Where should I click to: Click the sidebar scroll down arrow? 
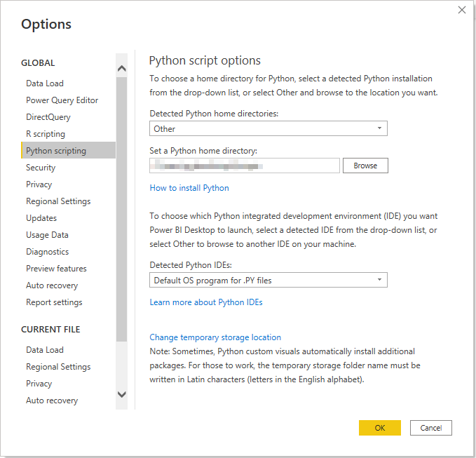(x=122, y=394)
